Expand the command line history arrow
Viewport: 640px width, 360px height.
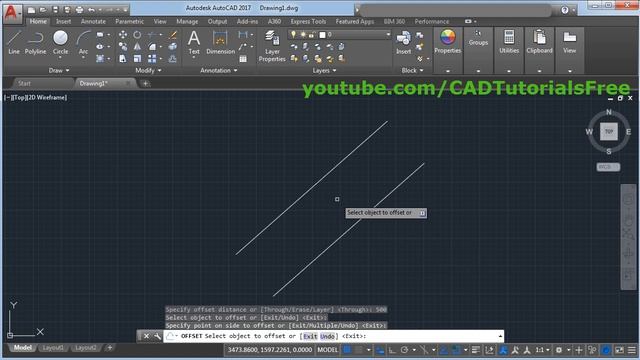pos(500,336)
